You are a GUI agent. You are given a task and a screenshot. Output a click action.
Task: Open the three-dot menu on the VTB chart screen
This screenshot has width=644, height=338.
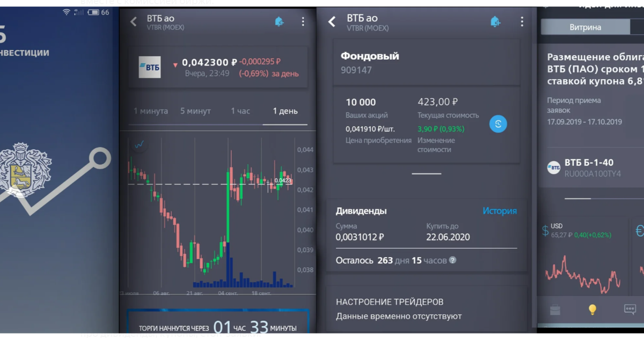pyautogui.click(x=303, y=21)
